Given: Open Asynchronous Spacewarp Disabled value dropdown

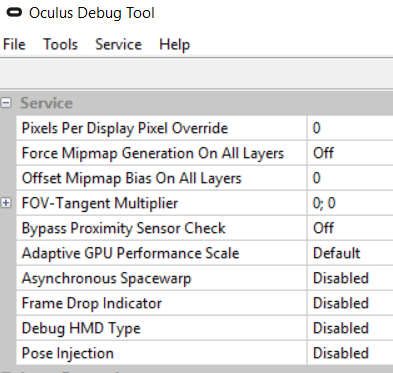Looking at the screenshot, I should coord(350,278).
